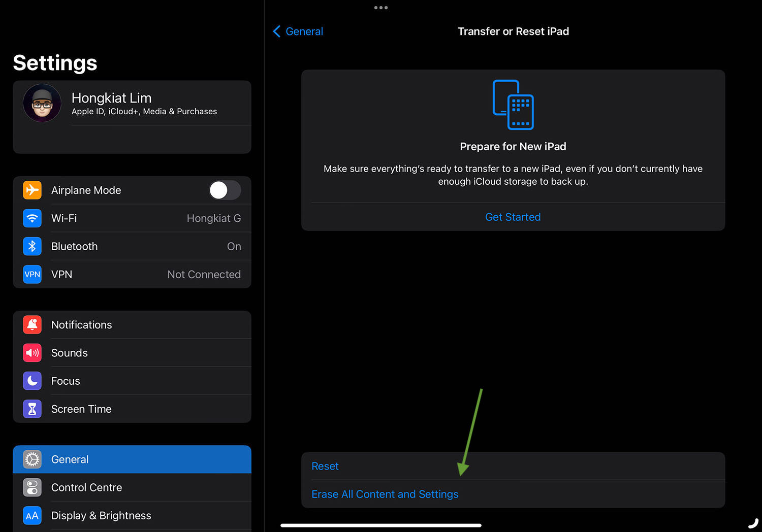The width and height of the screenshot is (762, 532).
Task: Open the Notifications settings row
Action: (x=132, y=325)
